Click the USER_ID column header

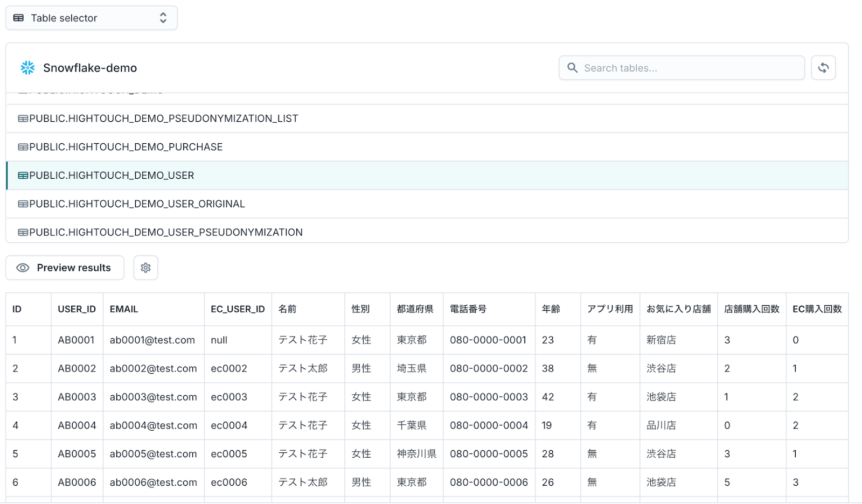click(x=77, y=309)
